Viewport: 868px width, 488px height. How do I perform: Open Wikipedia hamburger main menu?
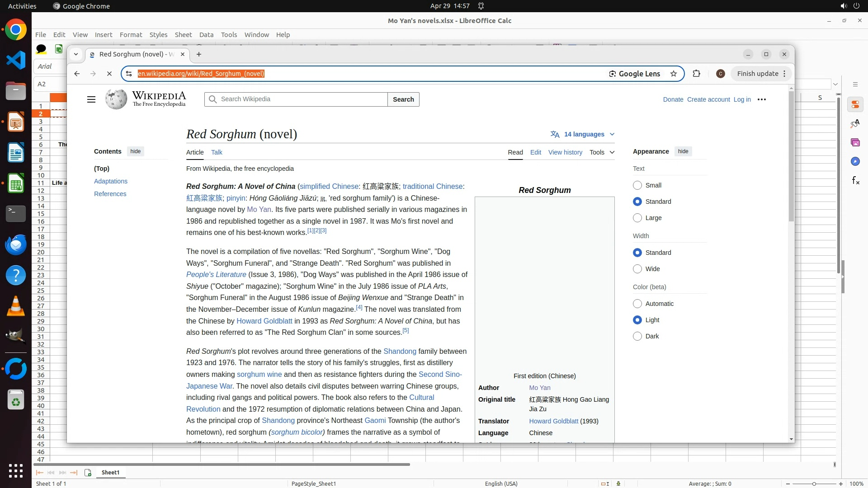[x=91, y=99]
